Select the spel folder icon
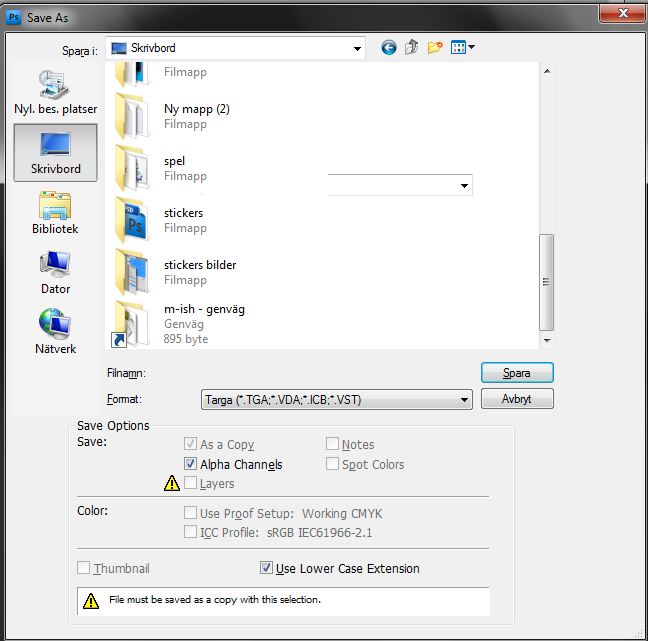Screen dimensions: 648x641 click(132, 168)
